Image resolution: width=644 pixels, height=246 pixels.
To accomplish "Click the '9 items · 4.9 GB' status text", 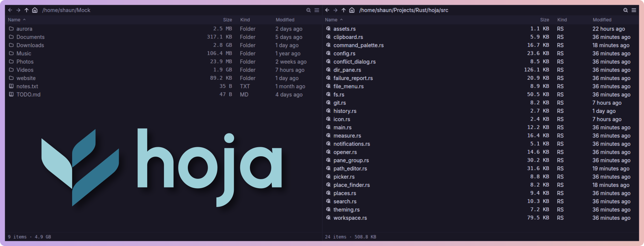I will (x=30, y=237).
